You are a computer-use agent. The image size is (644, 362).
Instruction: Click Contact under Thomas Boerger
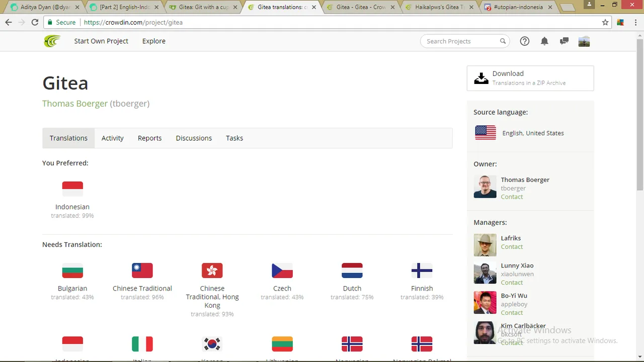512,197
